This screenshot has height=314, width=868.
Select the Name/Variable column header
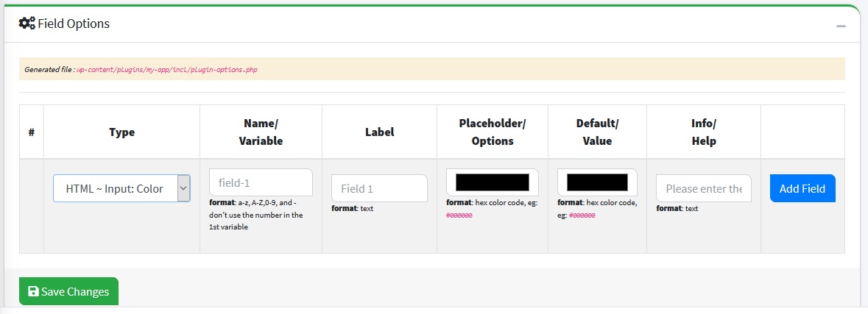(261, 132)
